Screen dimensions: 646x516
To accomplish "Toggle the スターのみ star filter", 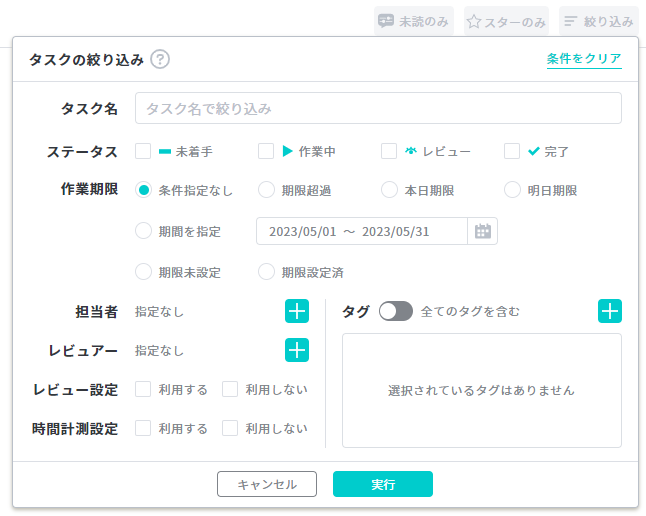I will click(x=506, y=21).
